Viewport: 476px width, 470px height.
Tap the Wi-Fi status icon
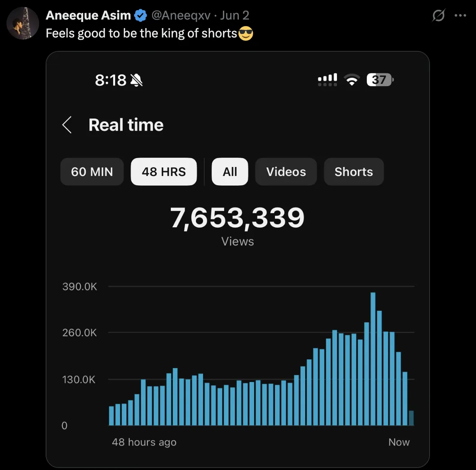[352, 80]
